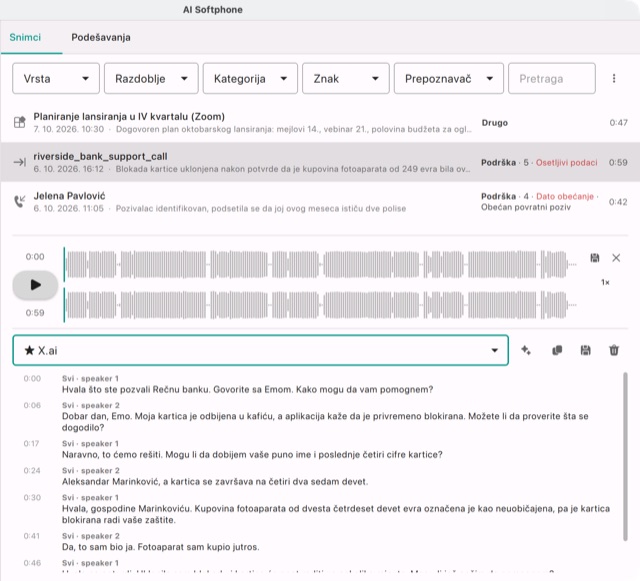Image resolution: width=640 pixels, height=581 pixels.
Task: Click the Dato obećanje tag
Action: tap(564, 196)
